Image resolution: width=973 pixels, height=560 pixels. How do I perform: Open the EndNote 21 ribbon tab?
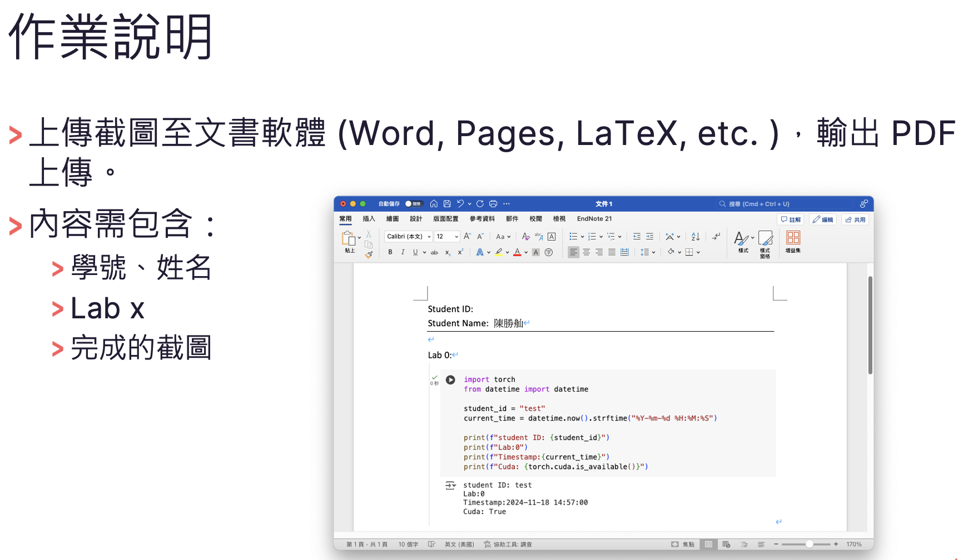click(594, 219)
